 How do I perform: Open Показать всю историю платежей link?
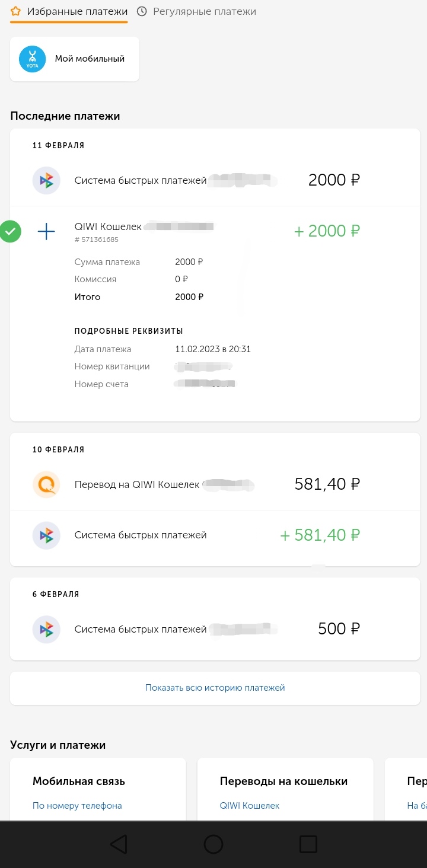click(x=215, y=688)
